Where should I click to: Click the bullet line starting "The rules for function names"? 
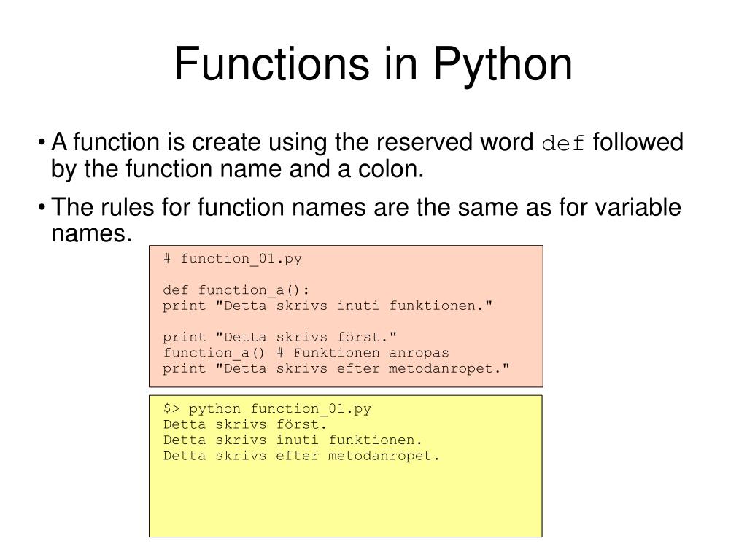pyautogui.click(x=366, y=207)
